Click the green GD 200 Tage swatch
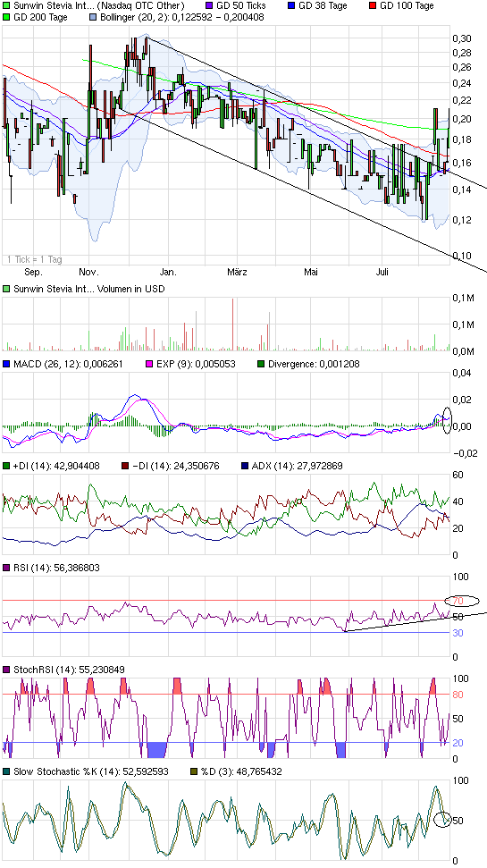 (6, 17)
